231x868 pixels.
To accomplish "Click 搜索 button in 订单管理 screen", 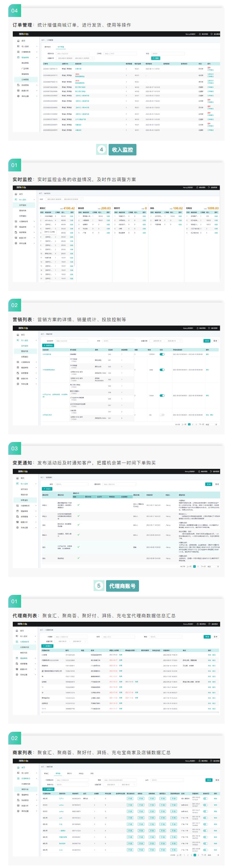I will click(x=156, y=58).
